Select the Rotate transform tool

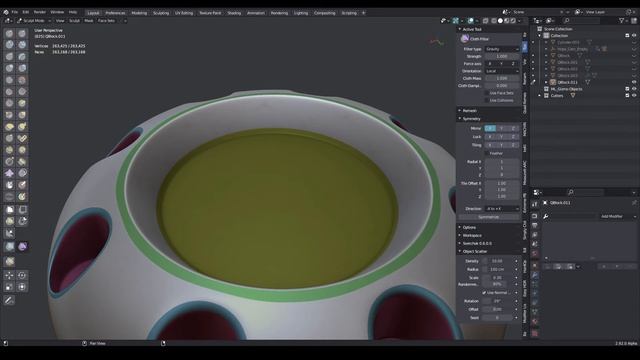22,276
